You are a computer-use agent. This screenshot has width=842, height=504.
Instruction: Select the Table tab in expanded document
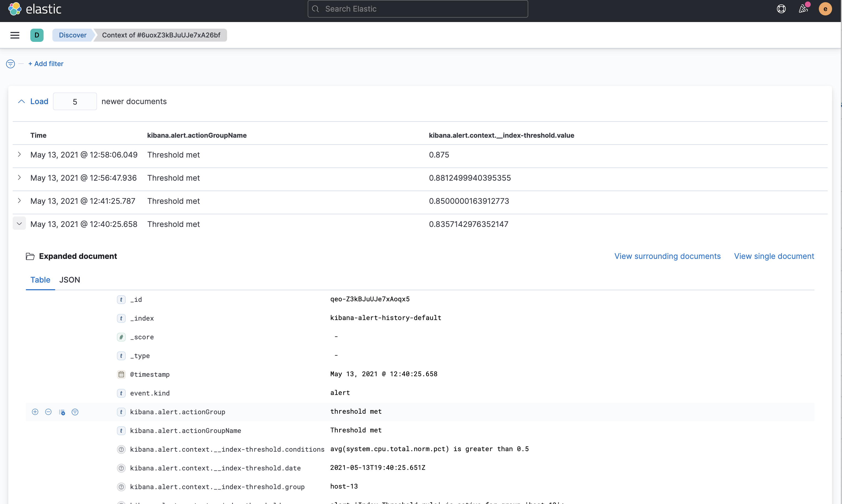coord(40,280)
